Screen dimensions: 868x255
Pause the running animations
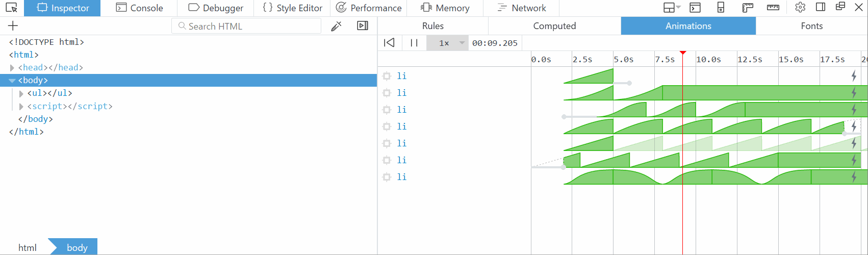pyautogui.click(x=414, y=43)
